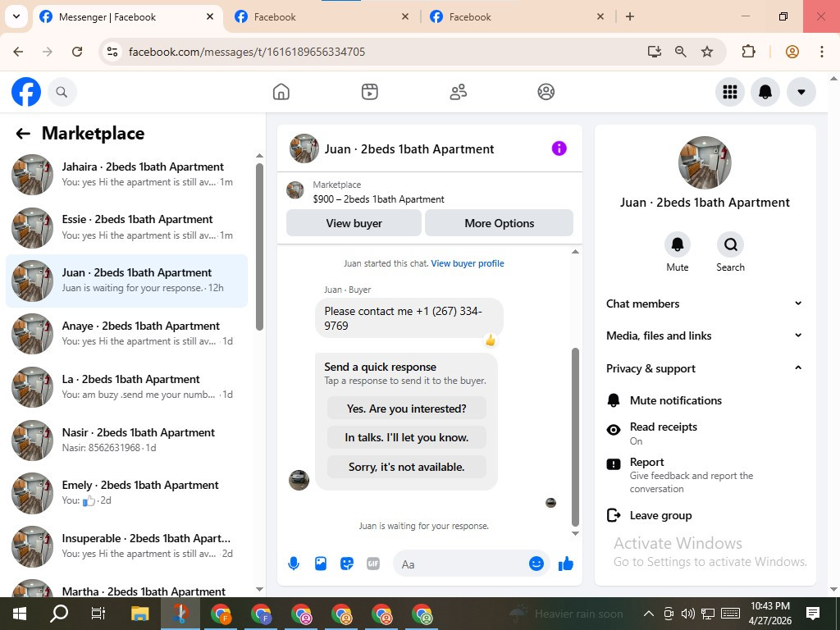This screenshot has height=630, width=840.
Task: Open the GIF picker
Action: 373,564
